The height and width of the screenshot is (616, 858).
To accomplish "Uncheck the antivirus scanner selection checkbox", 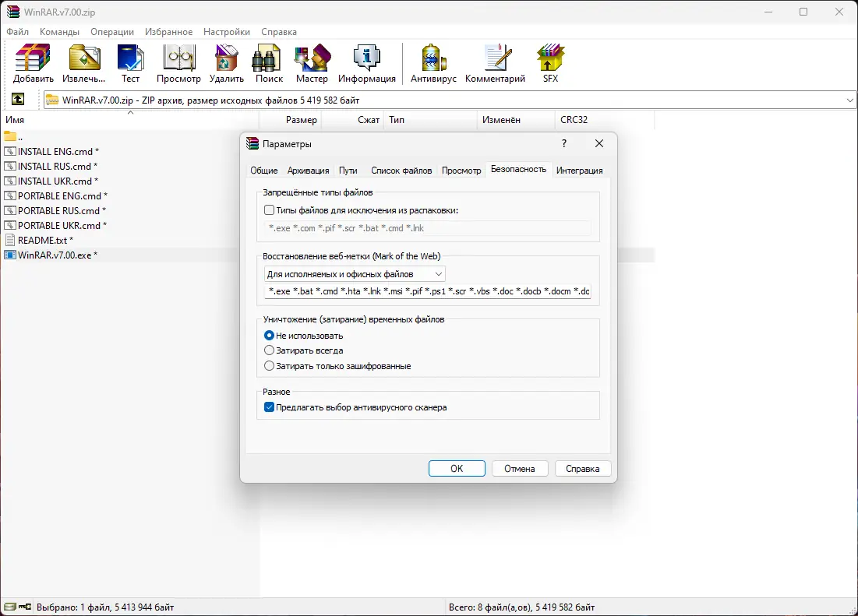I will (269, 407).
